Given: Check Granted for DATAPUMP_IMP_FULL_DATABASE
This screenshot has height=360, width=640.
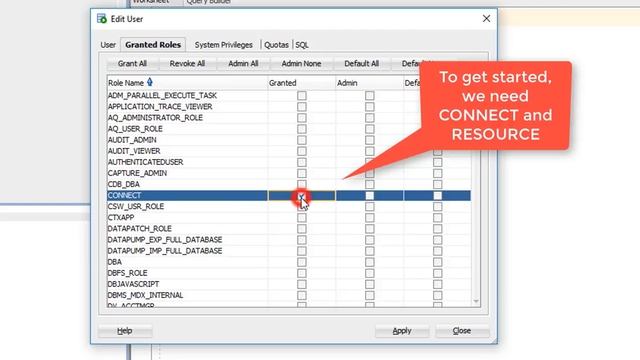Looking at the screenshot, I should click(302, 251).
